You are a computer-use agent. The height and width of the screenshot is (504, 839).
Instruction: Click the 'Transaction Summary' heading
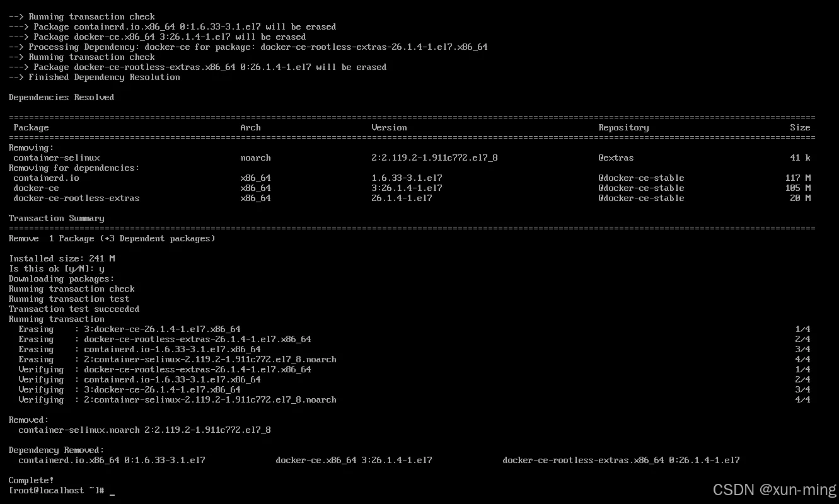coord(56,218)
